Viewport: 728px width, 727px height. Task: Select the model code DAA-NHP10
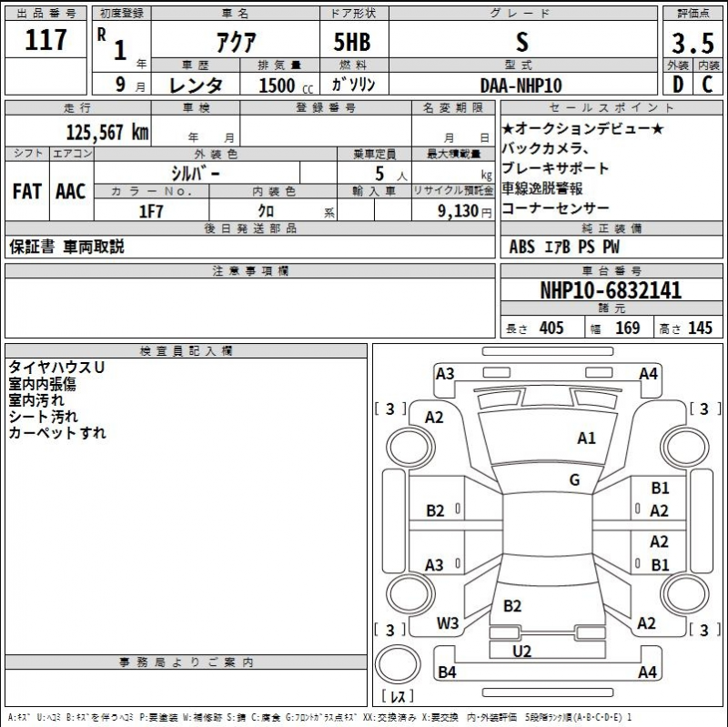click(x=521, y=86)
